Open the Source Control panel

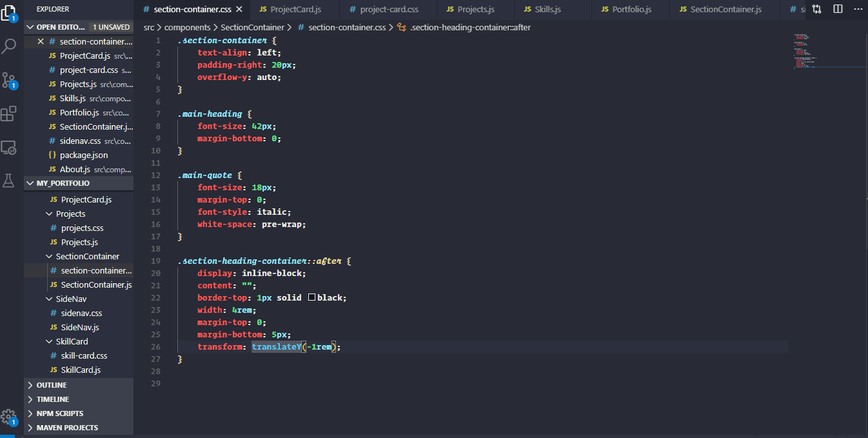pyautogui.click(x=8, y=79)
